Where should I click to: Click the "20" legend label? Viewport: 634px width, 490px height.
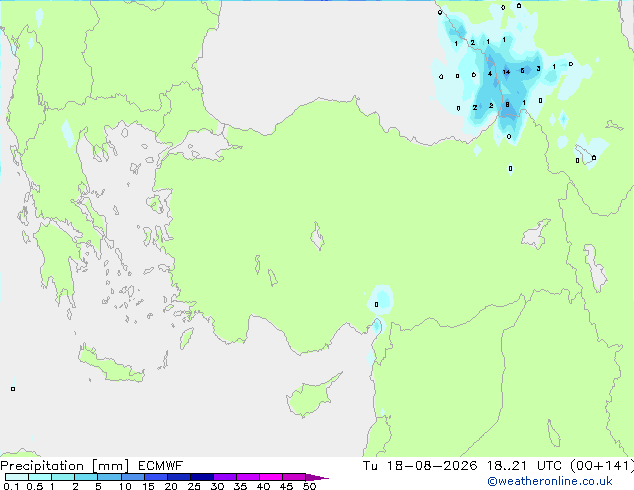(171, 486)
